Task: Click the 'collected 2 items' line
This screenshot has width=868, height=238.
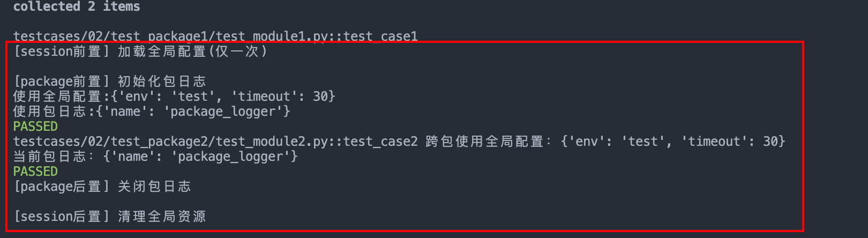Action: (77, 6)
